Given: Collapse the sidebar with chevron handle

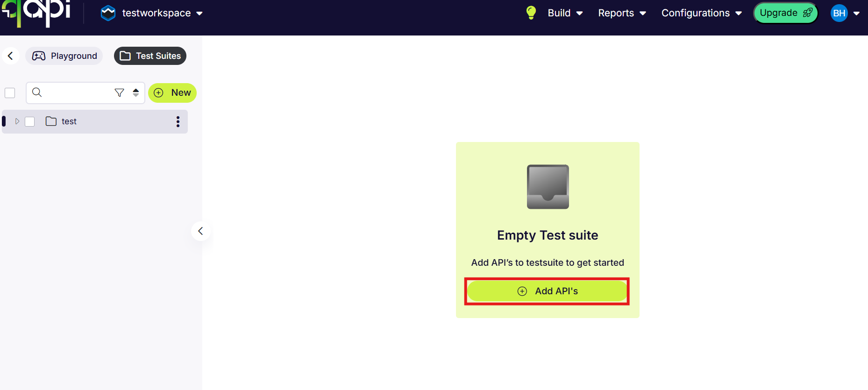Looking at the screenshot, I should point(200,231).
